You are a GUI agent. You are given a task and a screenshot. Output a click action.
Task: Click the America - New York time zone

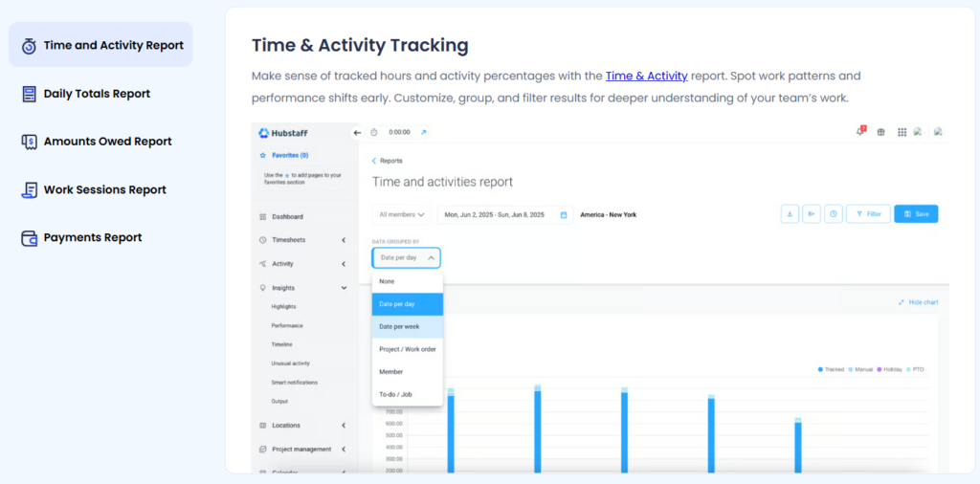tap(608, 214)
